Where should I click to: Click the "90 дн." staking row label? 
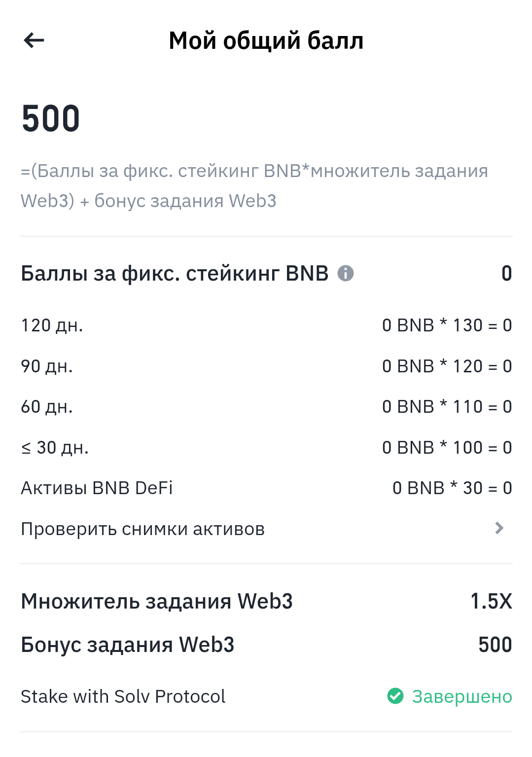pyautogui.click(x=47, y=366)
